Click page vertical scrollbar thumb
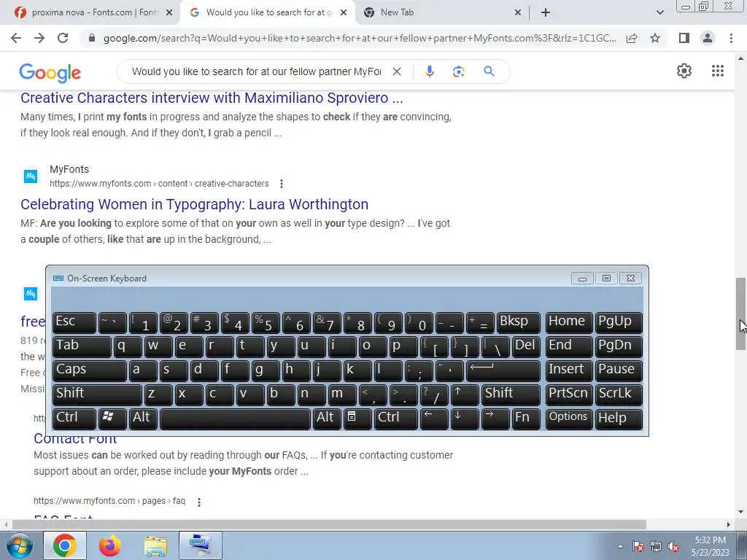 coord(740,314)
